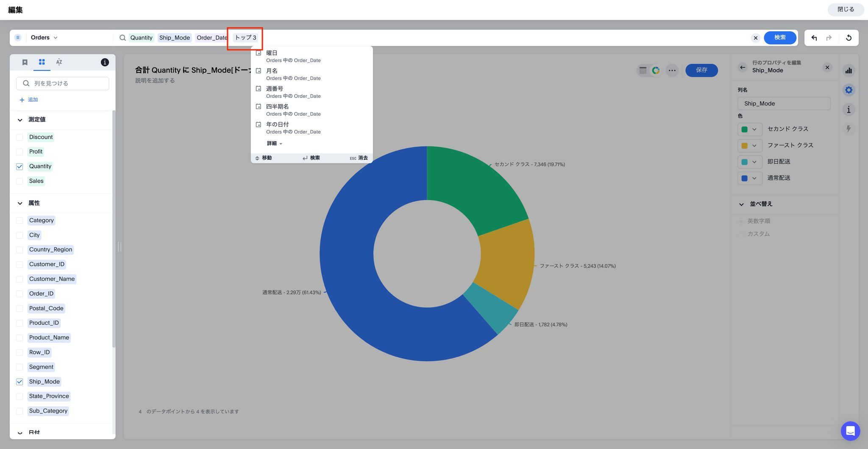Screen dimensions: 868x449
Task: Click the 保存 button
Action: click(701, 70)
